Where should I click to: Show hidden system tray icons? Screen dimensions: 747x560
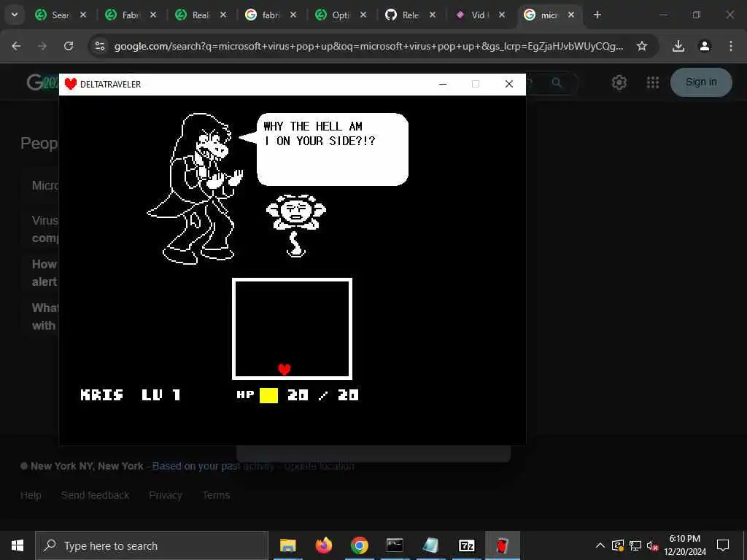pyautogui.click(x=600, y=545)
